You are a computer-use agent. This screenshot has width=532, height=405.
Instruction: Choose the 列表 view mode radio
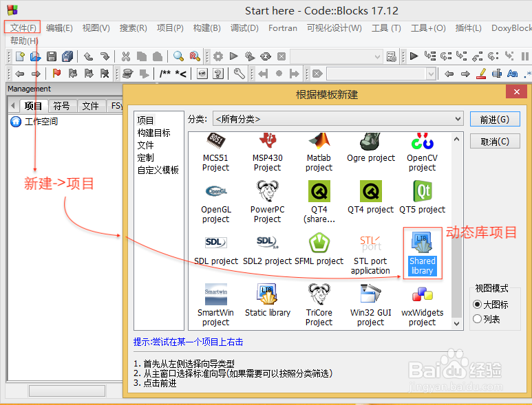pos(477,319)
